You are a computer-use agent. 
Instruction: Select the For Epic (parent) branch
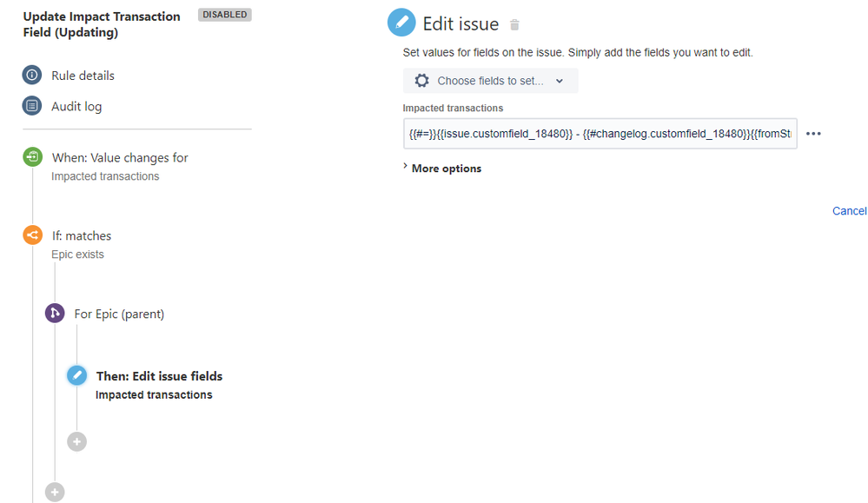coord(119,314)
